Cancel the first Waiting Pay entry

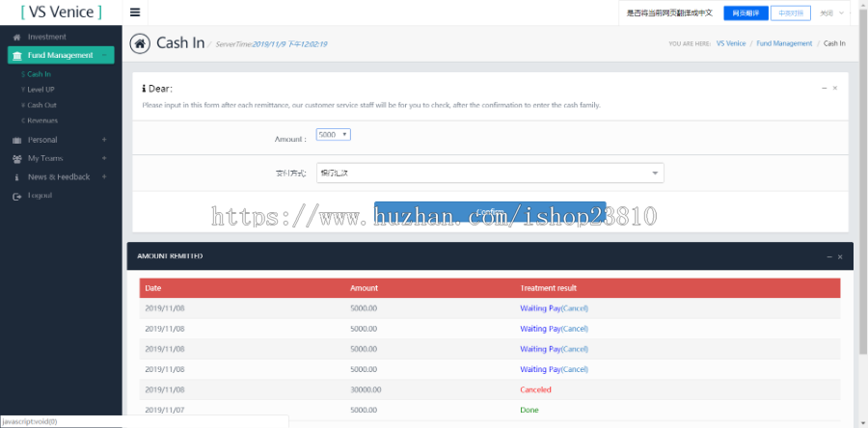(x=575, y=308)
